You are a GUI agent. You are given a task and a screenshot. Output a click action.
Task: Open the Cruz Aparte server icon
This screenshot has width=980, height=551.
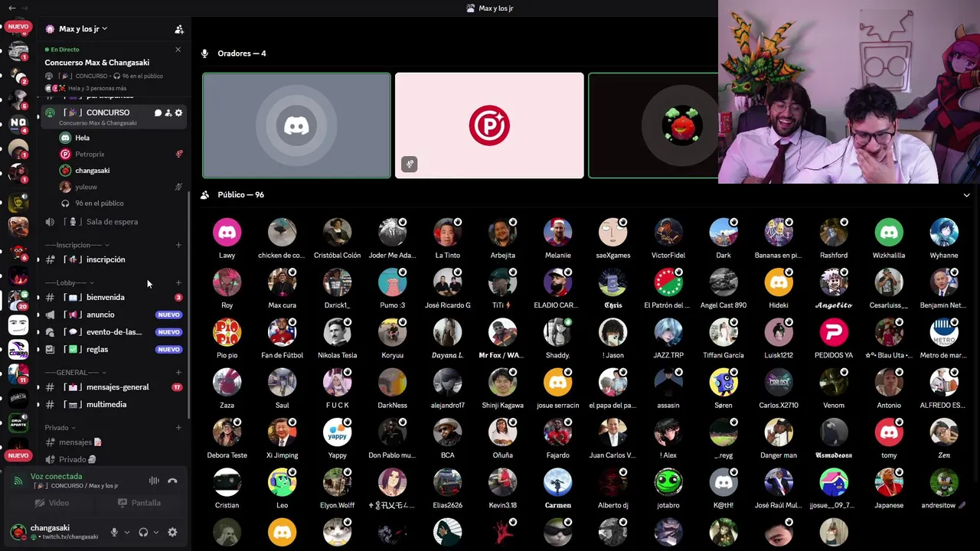18,422
